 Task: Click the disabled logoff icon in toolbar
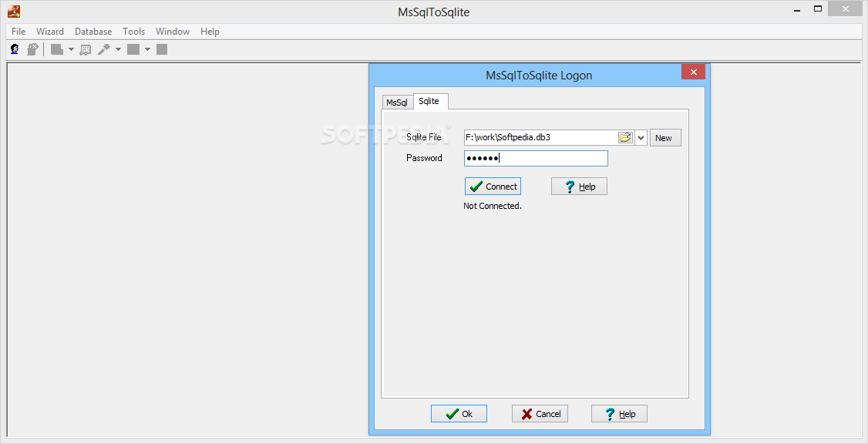click(32, 49)
